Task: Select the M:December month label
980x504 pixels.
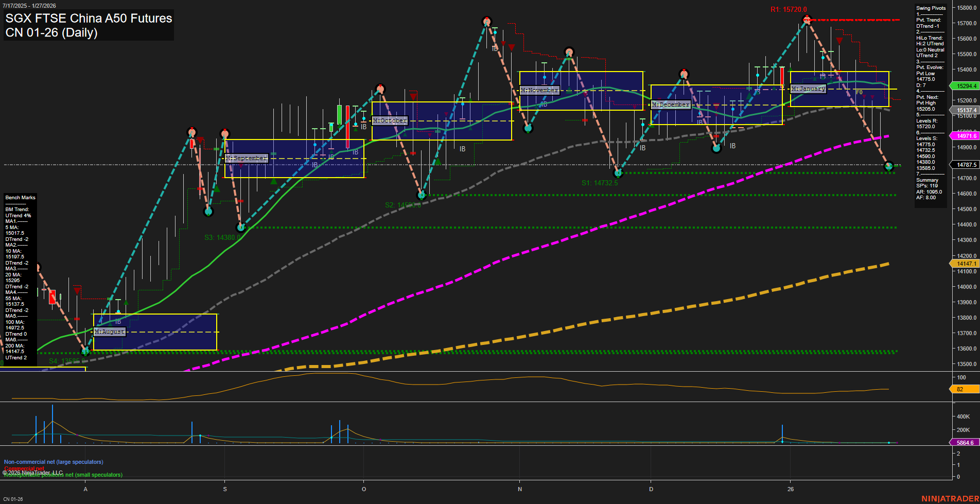Action: tap(670, 105)
